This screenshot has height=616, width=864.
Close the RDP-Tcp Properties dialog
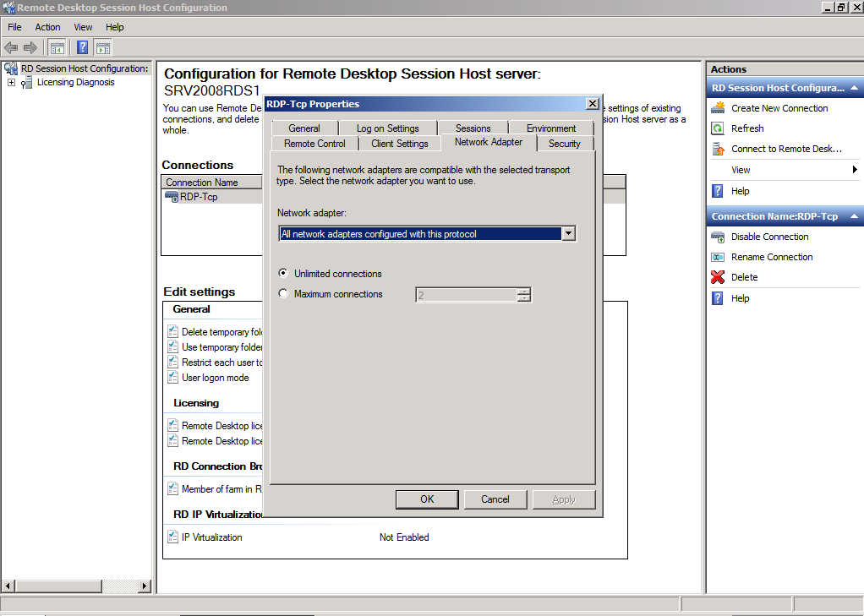pos(593,104)
